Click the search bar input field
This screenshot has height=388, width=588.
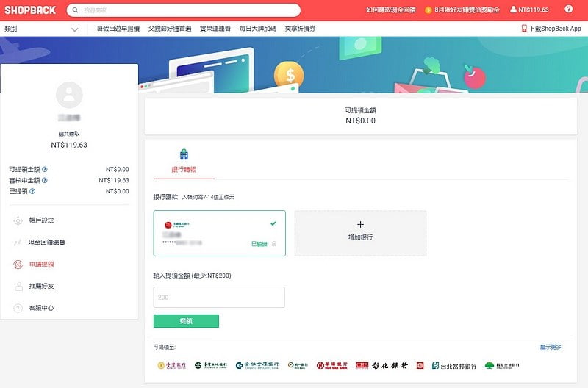(184, 10)
